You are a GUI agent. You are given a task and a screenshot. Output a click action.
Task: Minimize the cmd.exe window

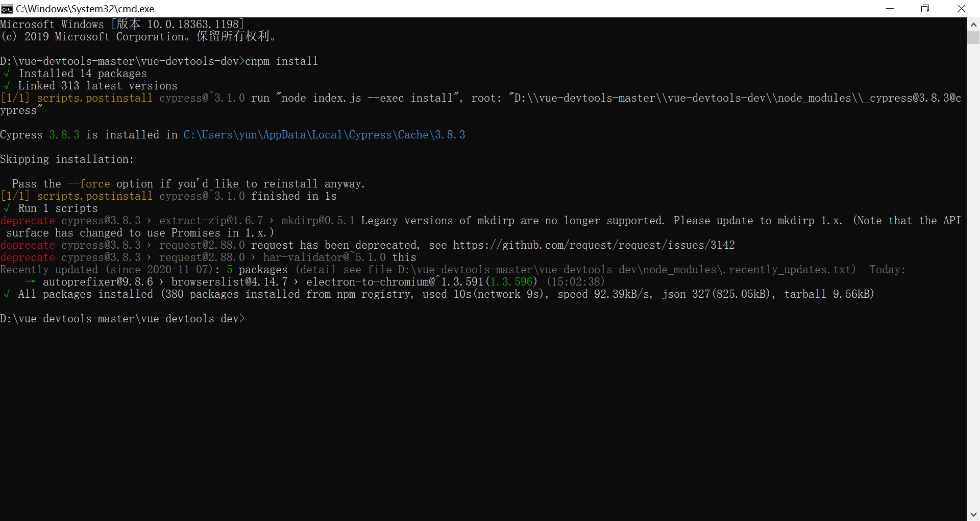tap(890, 9)
